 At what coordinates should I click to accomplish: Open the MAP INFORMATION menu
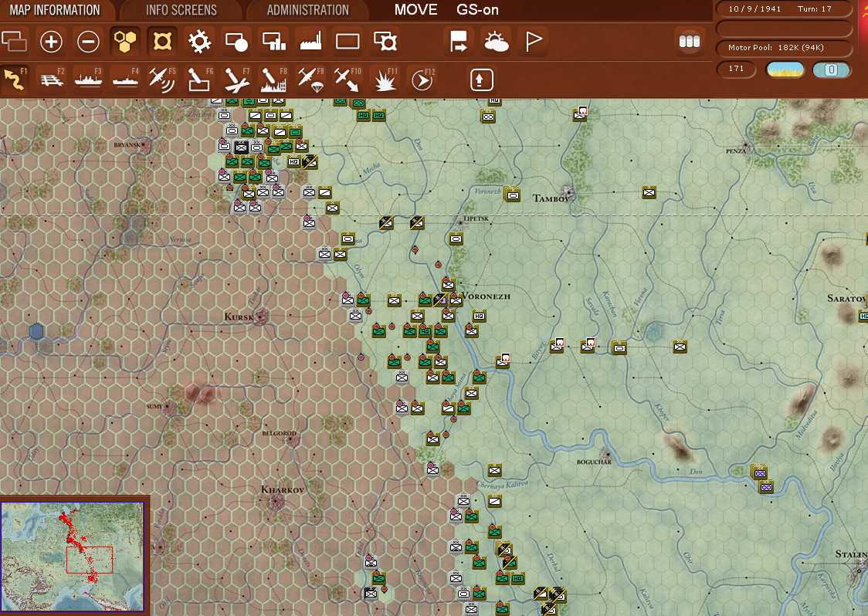54,10
